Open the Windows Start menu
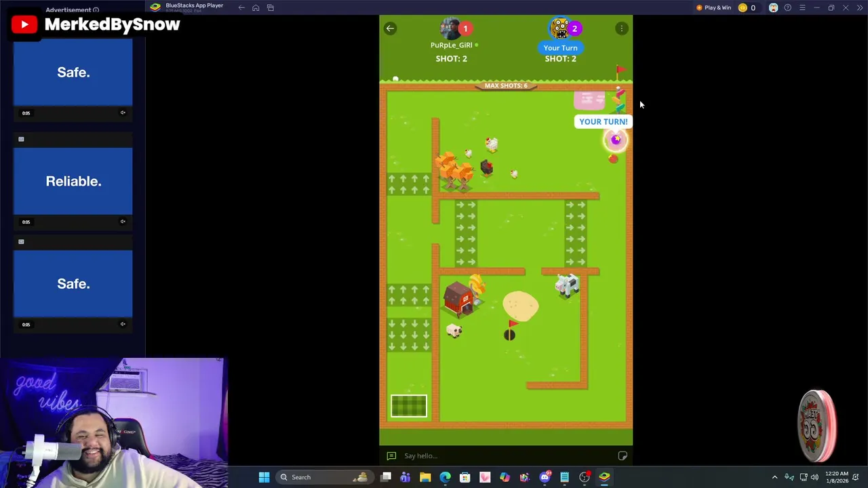Screen dimensions: 868x488 pos(264,477)
